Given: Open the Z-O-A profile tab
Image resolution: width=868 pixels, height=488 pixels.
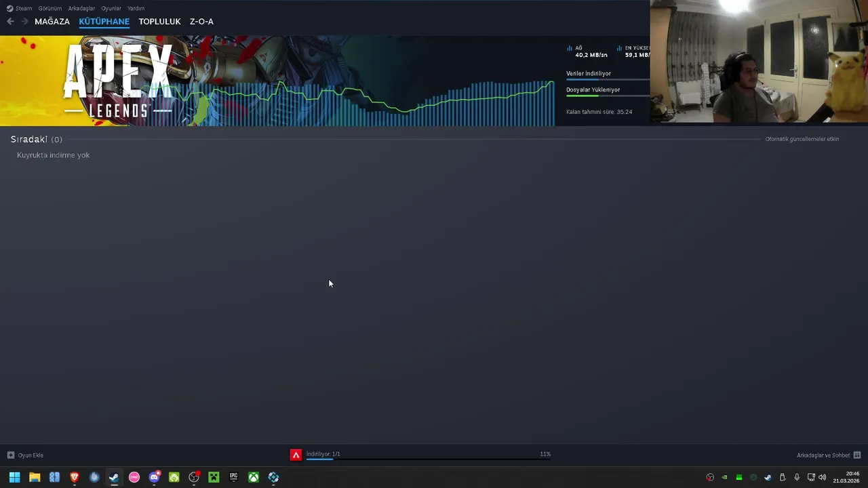Looking at the screenshot, I should (201, 22).
